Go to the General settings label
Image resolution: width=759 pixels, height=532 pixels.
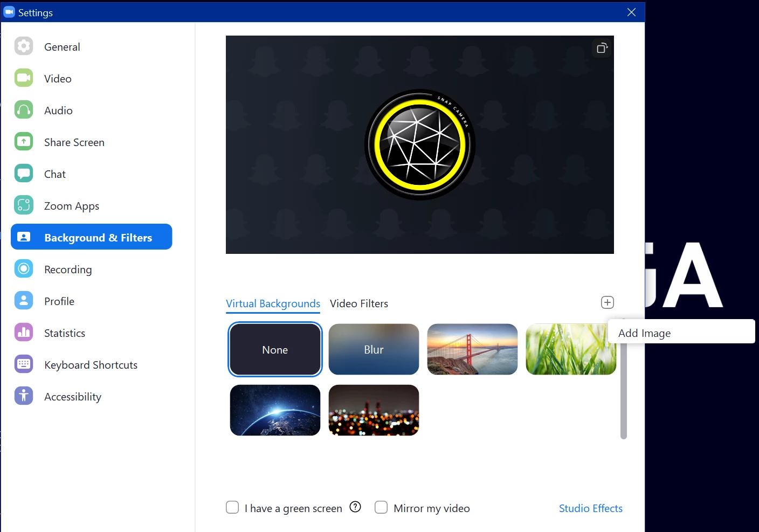[x=62, y=47]
